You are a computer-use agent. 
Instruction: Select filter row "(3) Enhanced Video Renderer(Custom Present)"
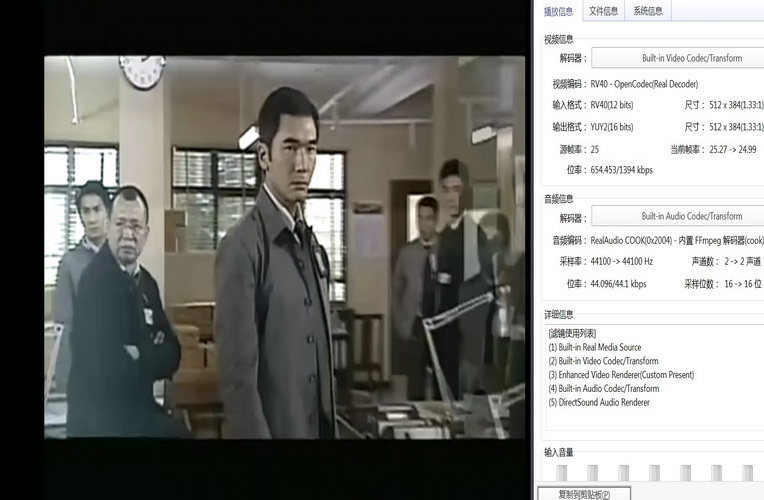click(x=621, y=374)
